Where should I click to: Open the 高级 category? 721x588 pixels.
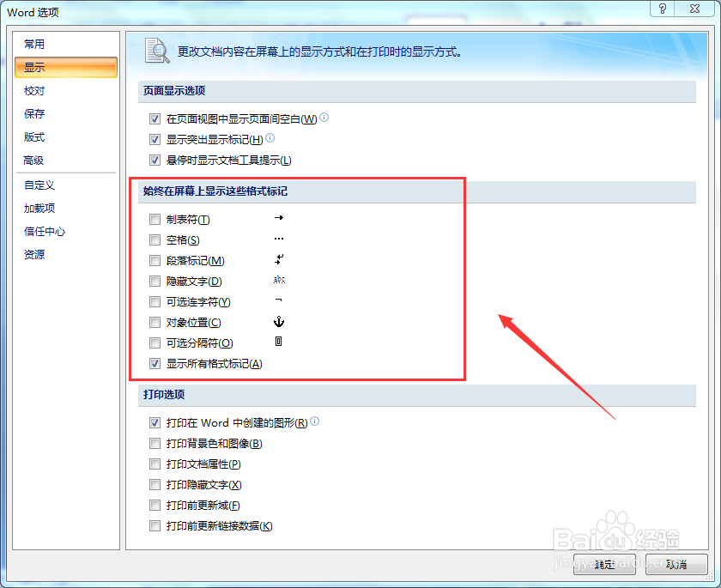click(66, 160)
